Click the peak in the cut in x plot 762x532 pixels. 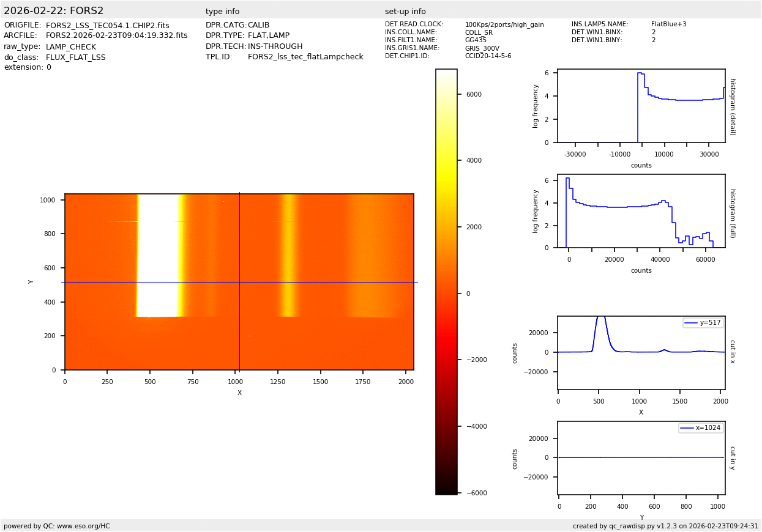coord(601,317)
